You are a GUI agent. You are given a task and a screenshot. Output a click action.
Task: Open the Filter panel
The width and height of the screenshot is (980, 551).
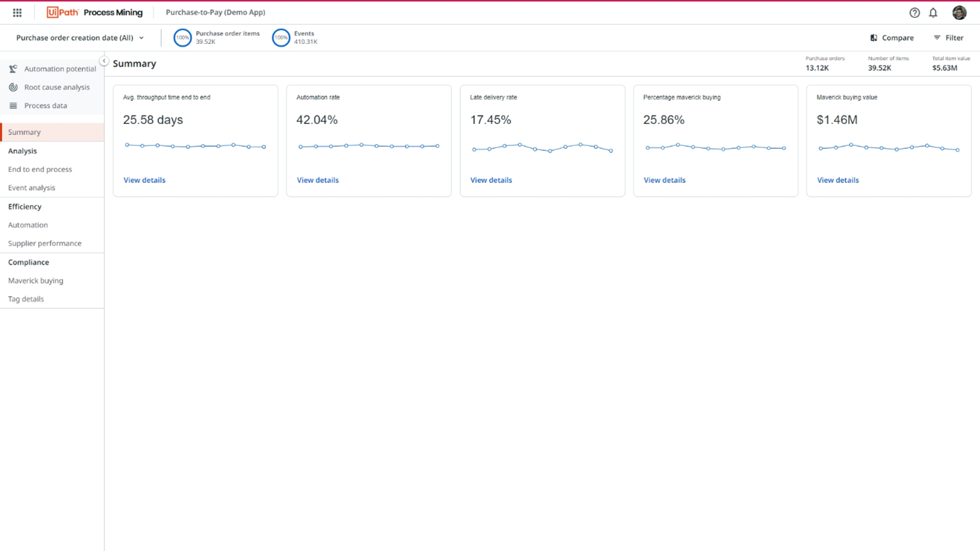pyautogui.click(x=948, y=38)
